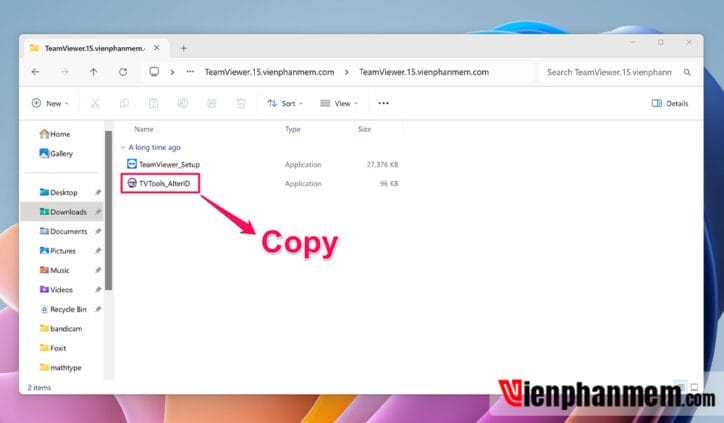Viewport: 724px width, 423px height.
Task: Open Recycle Bin in the sidebar
Action: click(63, 309)
